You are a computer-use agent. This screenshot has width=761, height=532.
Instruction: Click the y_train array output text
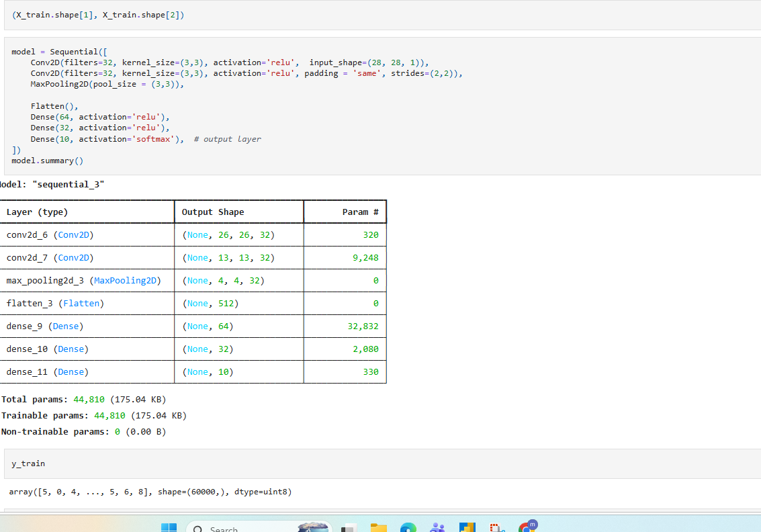pos(150,492)
